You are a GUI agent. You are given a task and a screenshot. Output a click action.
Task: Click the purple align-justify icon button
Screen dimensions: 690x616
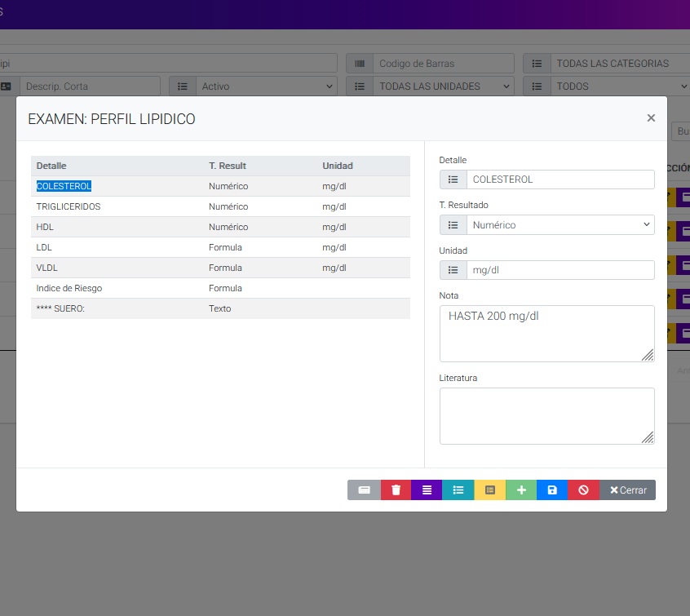pyautogui.click(x=427, y=490)
